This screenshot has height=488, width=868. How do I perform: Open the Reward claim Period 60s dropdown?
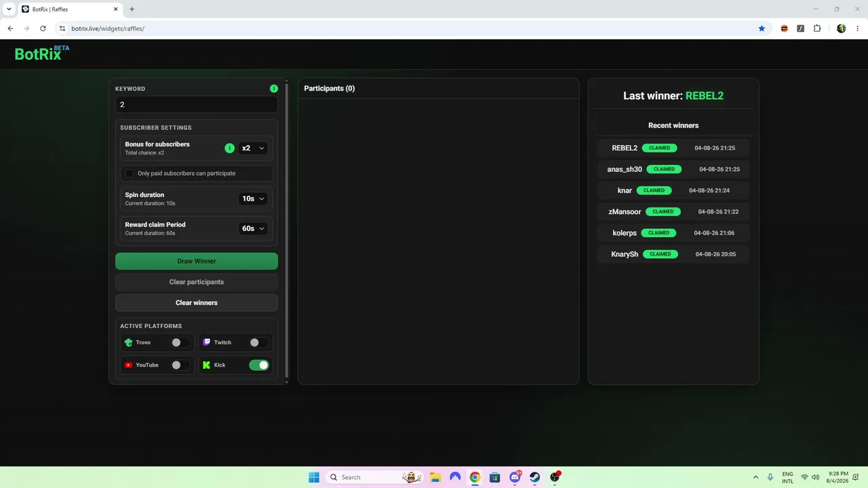click(x=253, y=228)
